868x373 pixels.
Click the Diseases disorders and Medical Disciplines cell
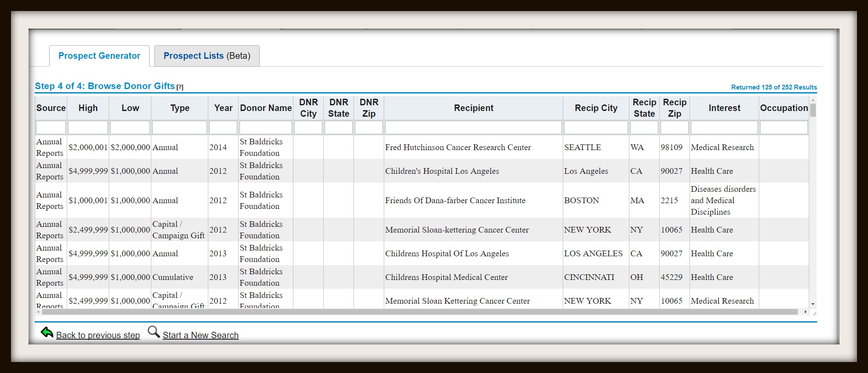pos(724,201)
